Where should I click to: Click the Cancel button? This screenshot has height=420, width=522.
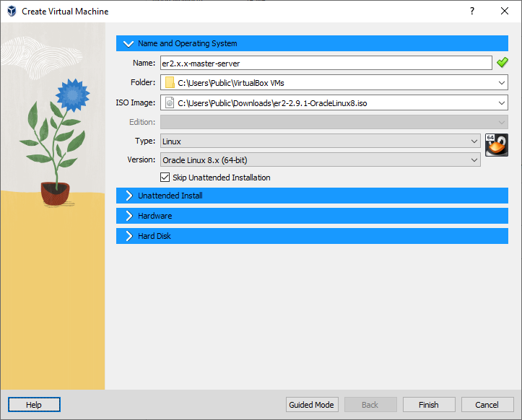[487, 405]
